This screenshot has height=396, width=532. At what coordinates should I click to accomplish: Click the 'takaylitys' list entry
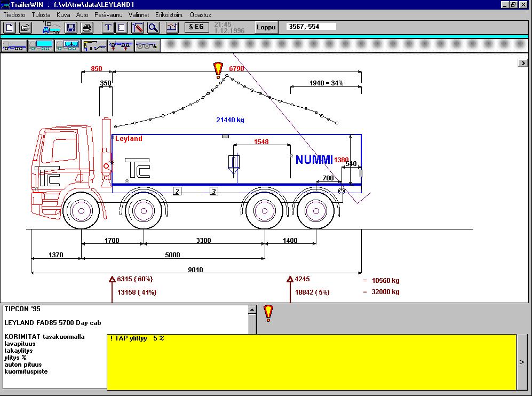[18, 351]
